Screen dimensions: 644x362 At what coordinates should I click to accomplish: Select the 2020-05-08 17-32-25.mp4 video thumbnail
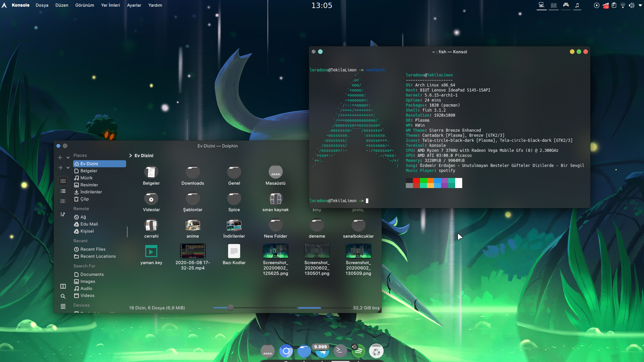coord(193,251)
